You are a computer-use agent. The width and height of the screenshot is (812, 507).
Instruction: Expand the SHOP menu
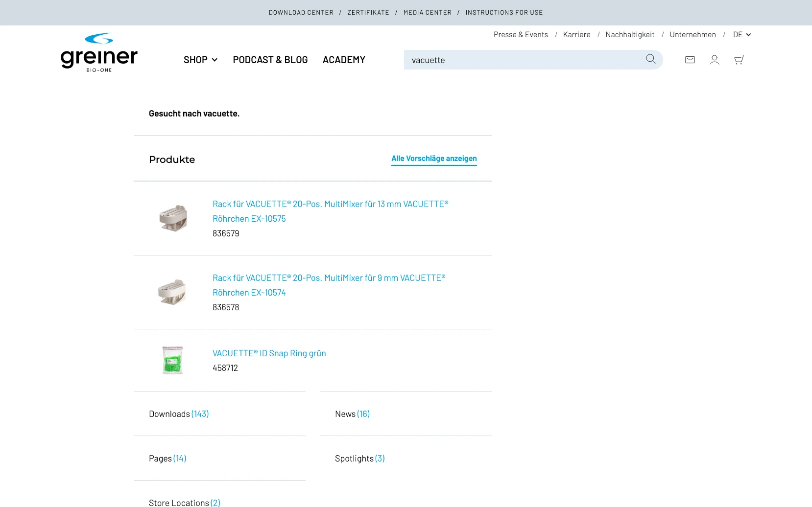tap(200, 60)
